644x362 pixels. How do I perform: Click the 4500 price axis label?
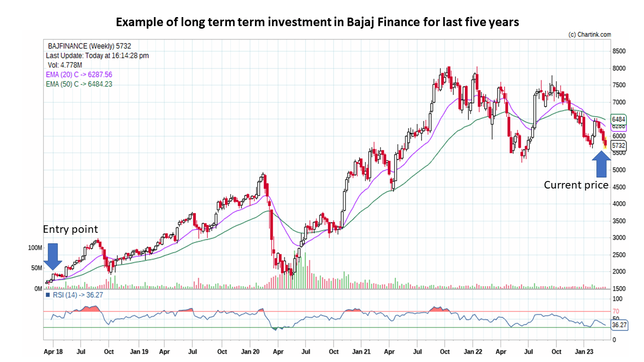tap(619, 187)
